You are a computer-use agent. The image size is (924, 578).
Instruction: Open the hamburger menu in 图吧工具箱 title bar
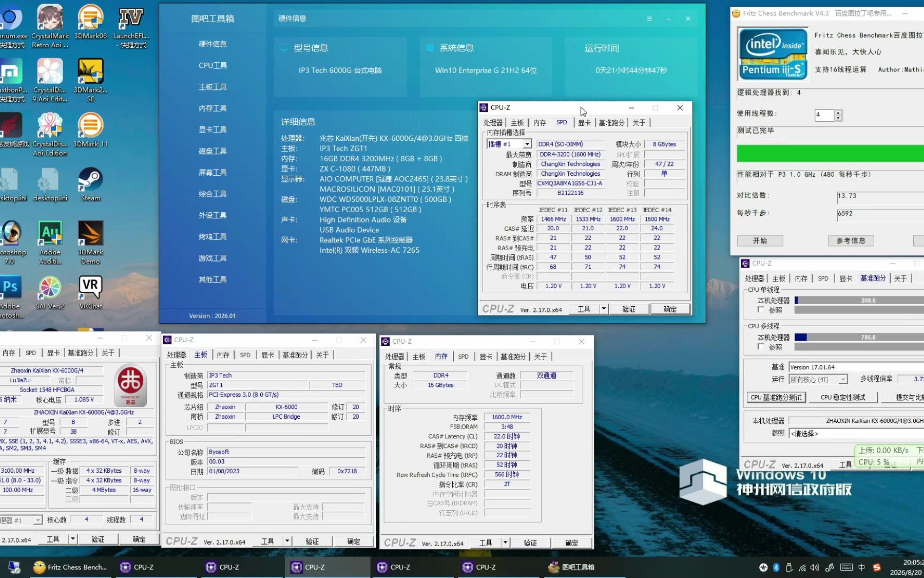point(649,18)
